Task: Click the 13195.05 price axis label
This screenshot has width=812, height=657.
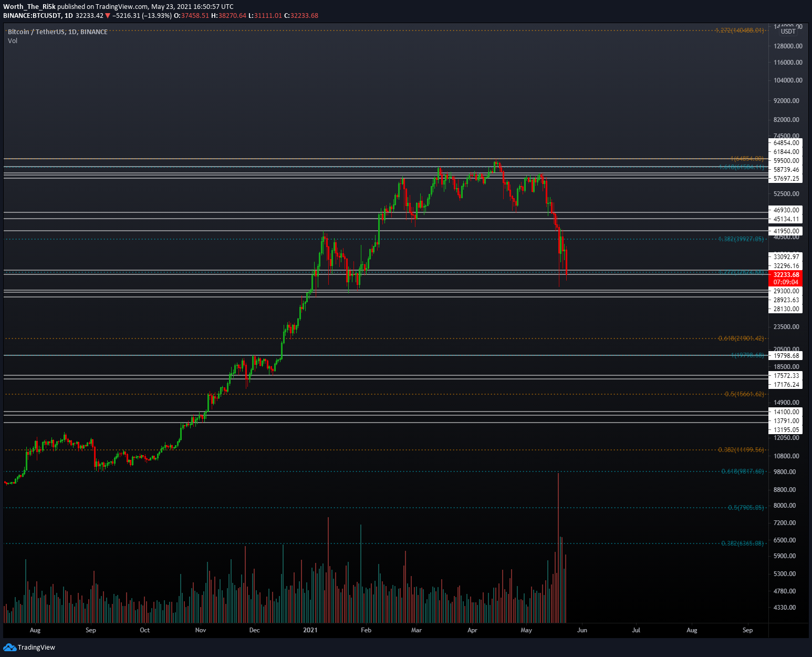Action: [786, 430]
